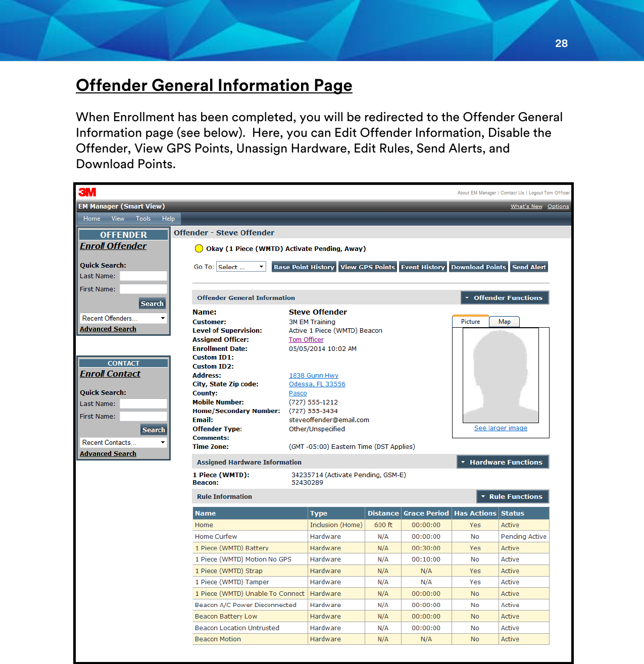644x664 pixels.
Task: Sort by the Grace Period column header
Action: [426, 513]
